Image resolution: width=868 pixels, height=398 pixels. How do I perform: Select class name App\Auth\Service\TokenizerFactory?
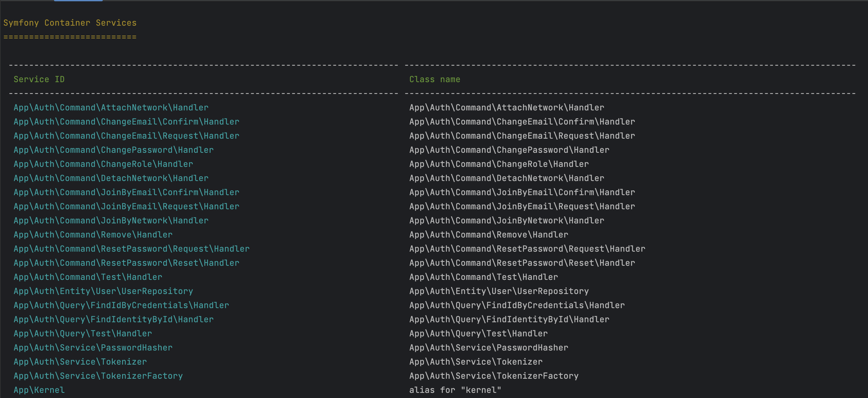click(x=494, y=376)
